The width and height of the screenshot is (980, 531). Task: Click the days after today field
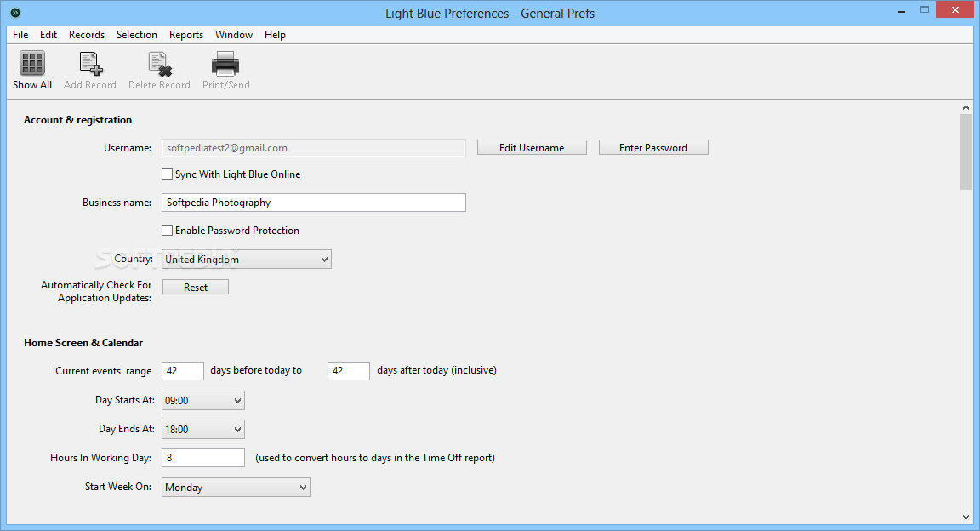349,371
